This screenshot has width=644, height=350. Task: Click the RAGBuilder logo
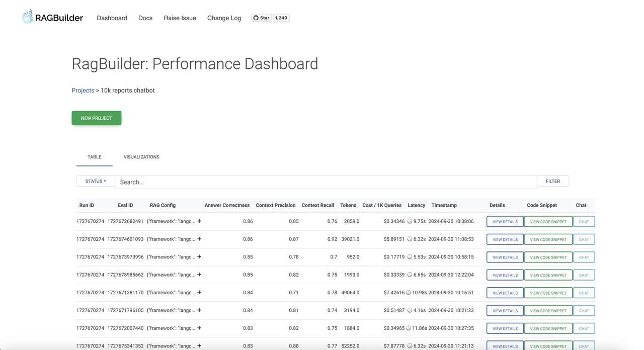52,17
